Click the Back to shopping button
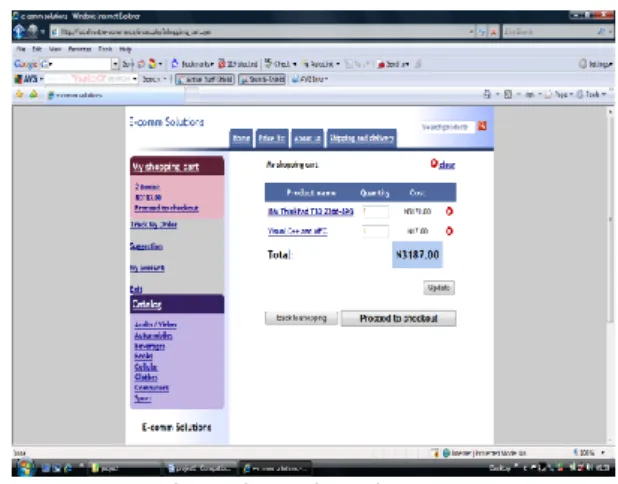 (301, 318)
